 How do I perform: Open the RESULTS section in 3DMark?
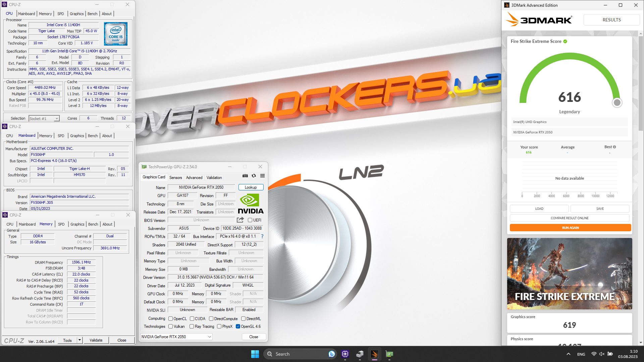point(611,20)
